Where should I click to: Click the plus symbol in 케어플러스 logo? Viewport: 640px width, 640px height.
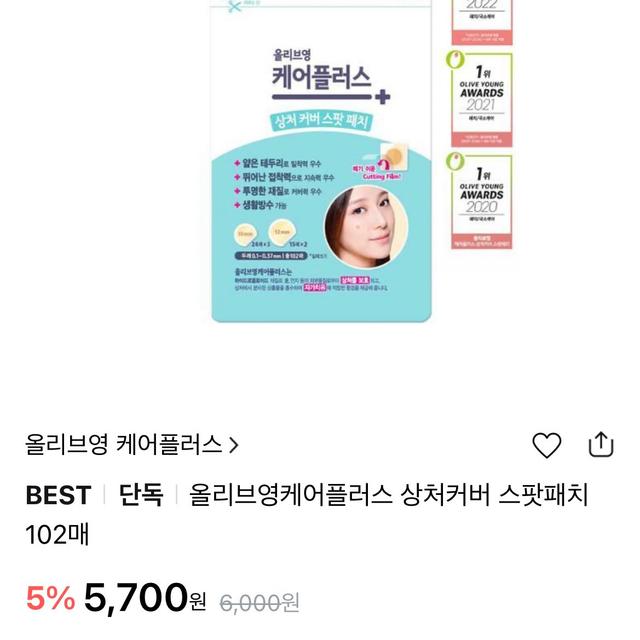382,97
